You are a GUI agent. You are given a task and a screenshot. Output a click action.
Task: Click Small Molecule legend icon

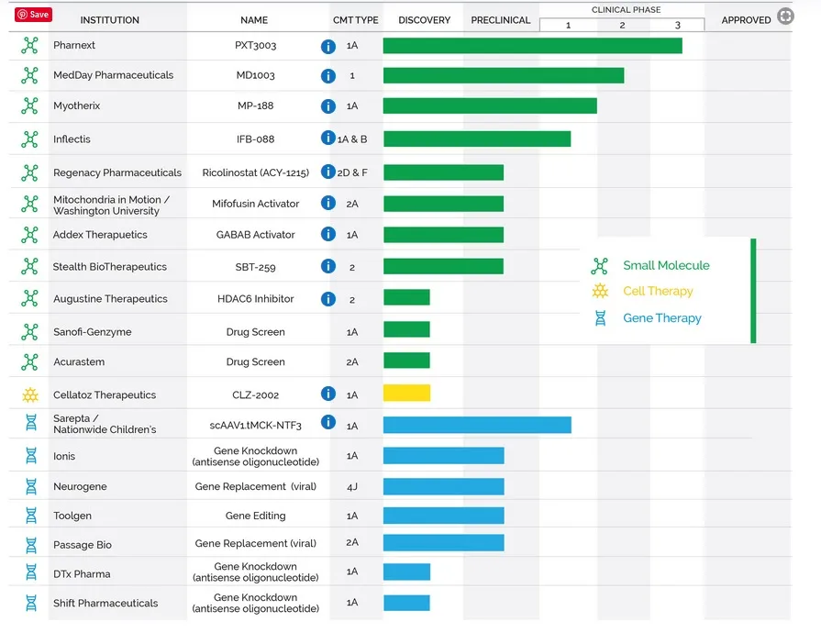coord(600,266)
